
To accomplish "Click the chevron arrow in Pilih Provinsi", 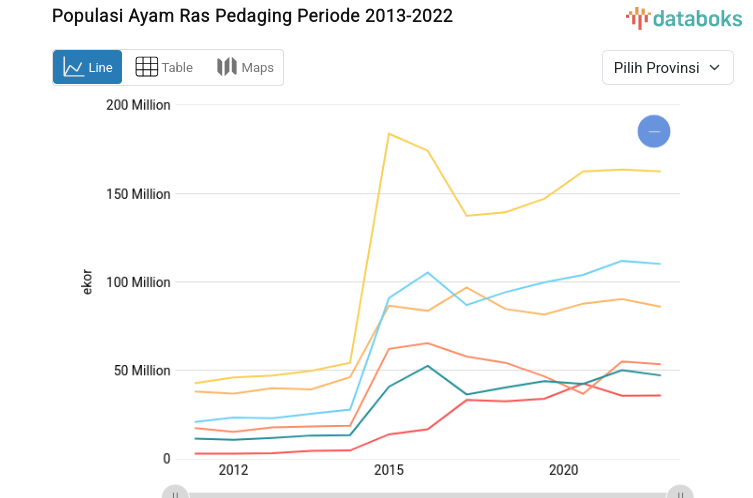I will click(x=714, y=68).
